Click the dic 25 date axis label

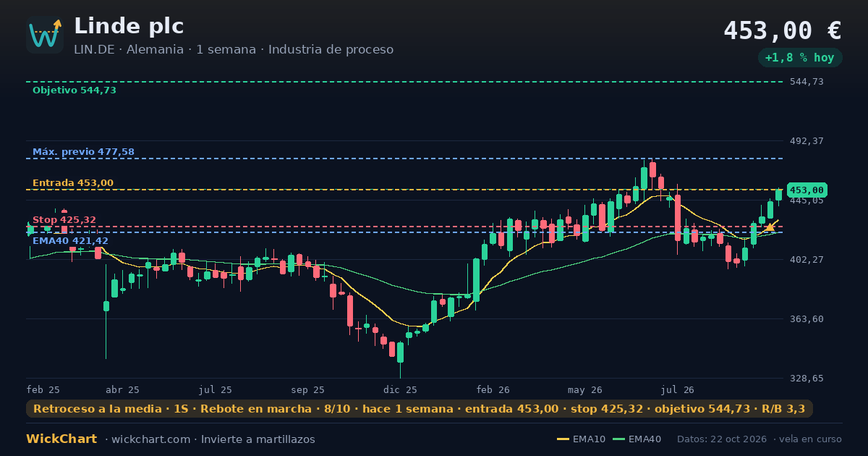[400, 389]
